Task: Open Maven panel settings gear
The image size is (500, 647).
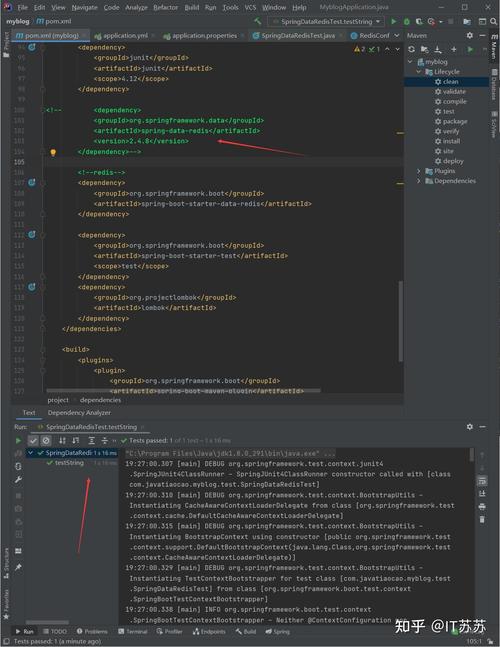Action: click(x=469, y=35)
